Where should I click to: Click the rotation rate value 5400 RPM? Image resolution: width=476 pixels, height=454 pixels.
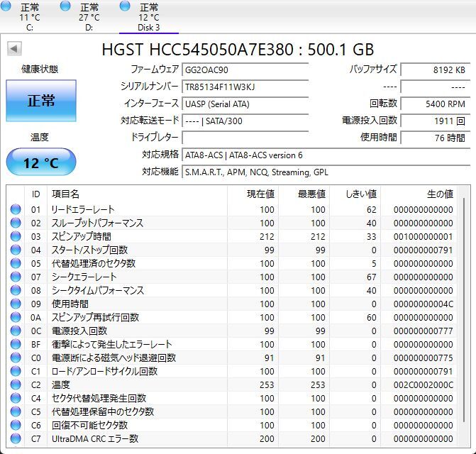[436, 104]
